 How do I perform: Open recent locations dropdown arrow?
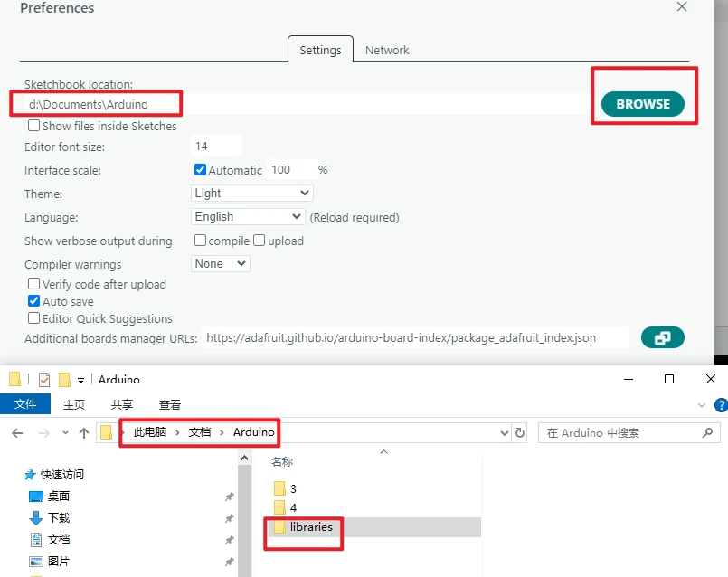tap(65, 432)
